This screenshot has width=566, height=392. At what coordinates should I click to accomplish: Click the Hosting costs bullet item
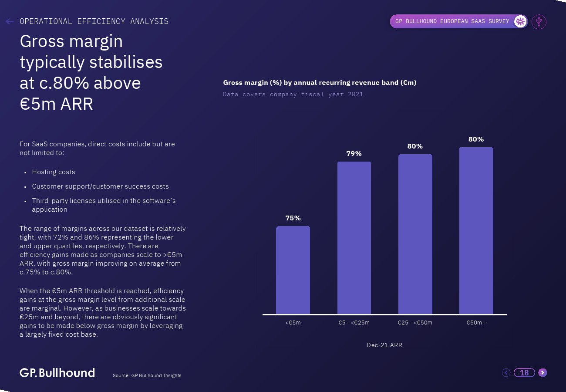click(x=54, y=172)
